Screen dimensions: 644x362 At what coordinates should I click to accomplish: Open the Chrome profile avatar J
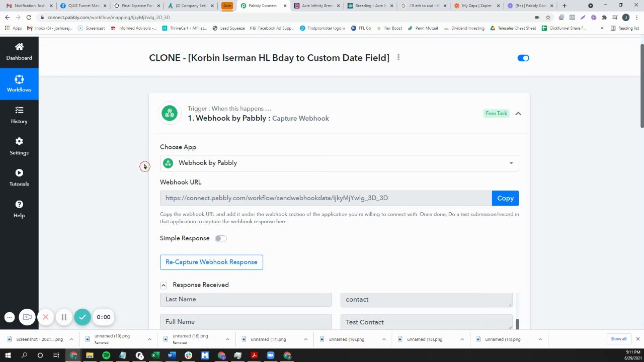tap(626, 17)
